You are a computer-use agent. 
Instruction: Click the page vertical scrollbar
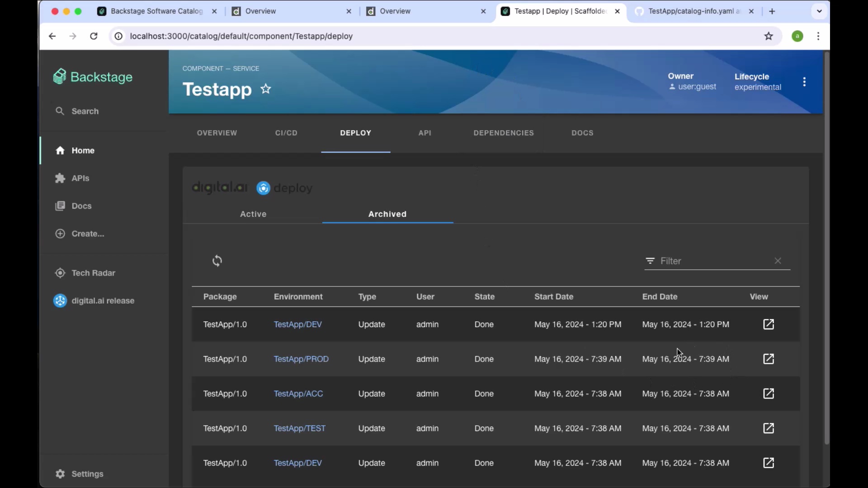click(826, 249)
